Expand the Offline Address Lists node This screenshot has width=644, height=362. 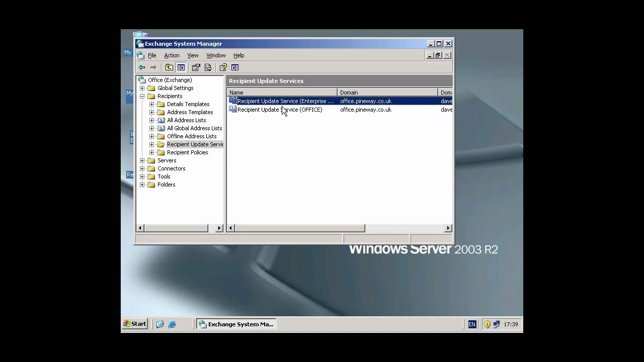pyautogui.click(x=151, y=136)
